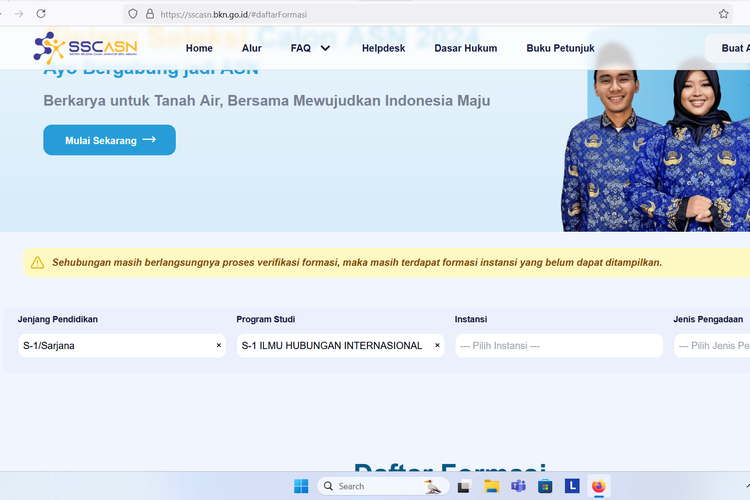Open the Helpdesk menu item
The height and width of the screenshot is (500, 750).
pos(383,48)
